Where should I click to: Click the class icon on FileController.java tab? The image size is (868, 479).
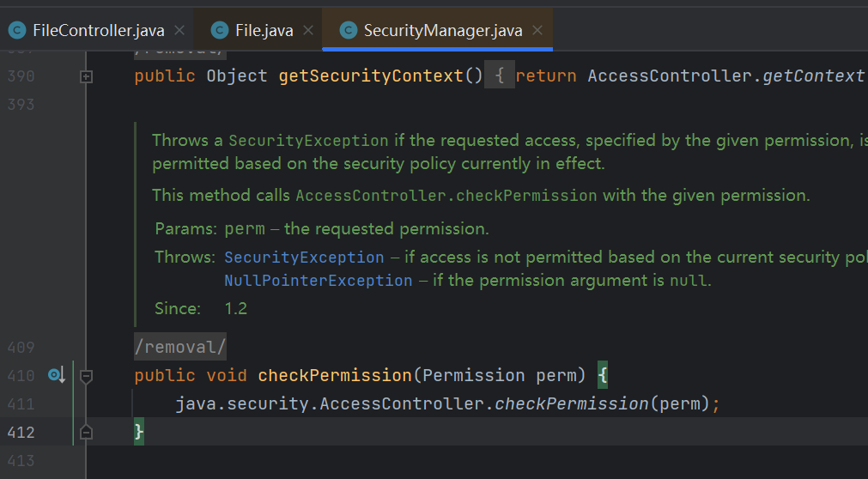click(x=17, y=30)
